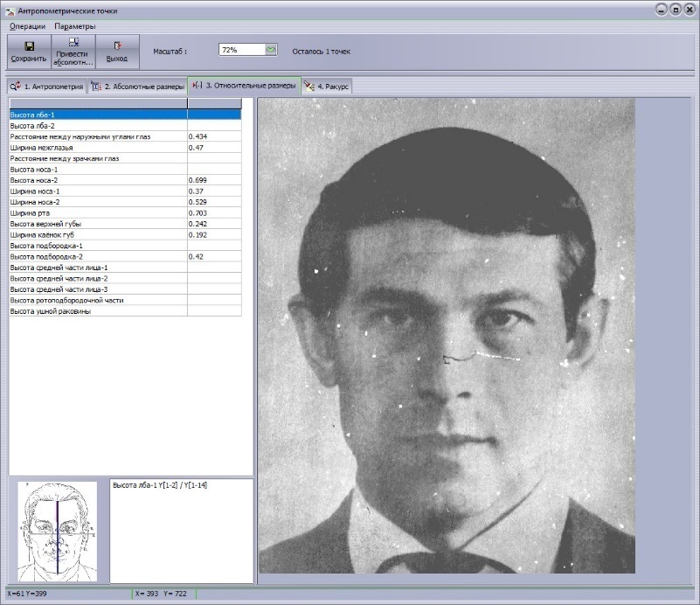Click the app icon in the title bar
Screen dimensions: 700x605
pyautogui.click(x=10, y=10)
